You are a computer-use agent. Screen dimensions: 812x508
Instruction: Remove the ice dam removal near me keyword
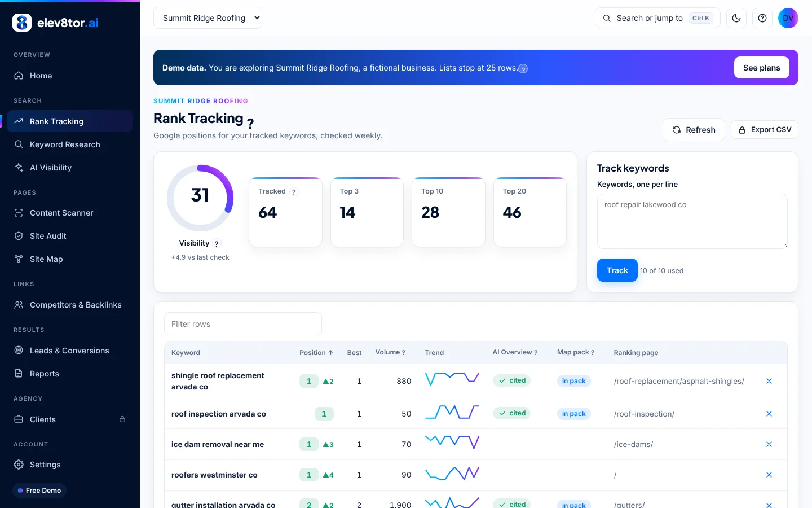tap(769, 444)
